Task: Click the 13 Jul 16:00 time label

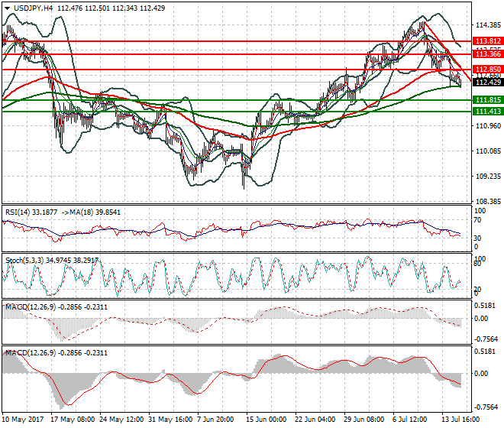Action: click(460, 420)
